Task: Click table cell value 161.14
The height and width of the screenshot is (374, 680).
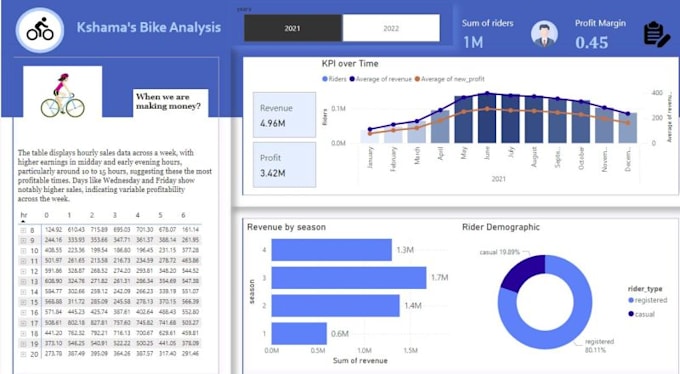Action: (190, 230)
